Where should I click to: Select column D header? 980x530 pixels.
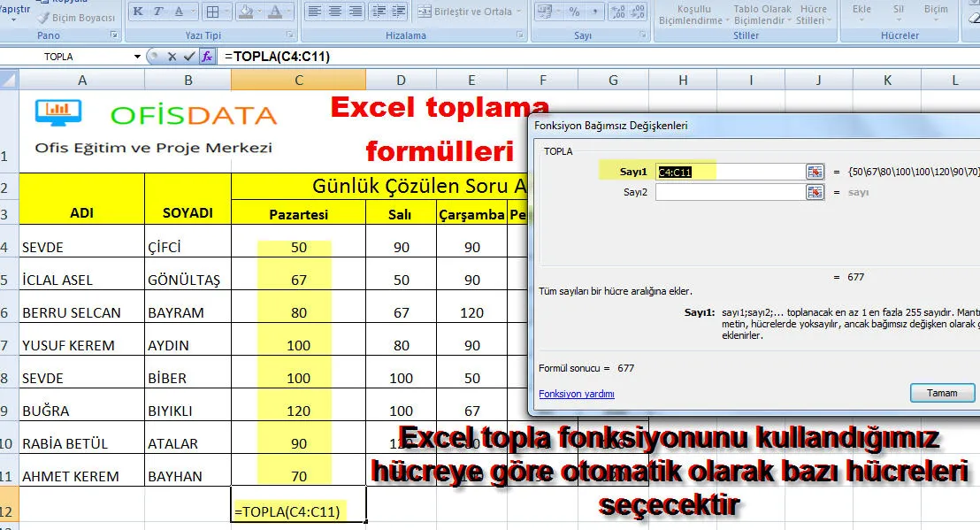pos(401,80)
